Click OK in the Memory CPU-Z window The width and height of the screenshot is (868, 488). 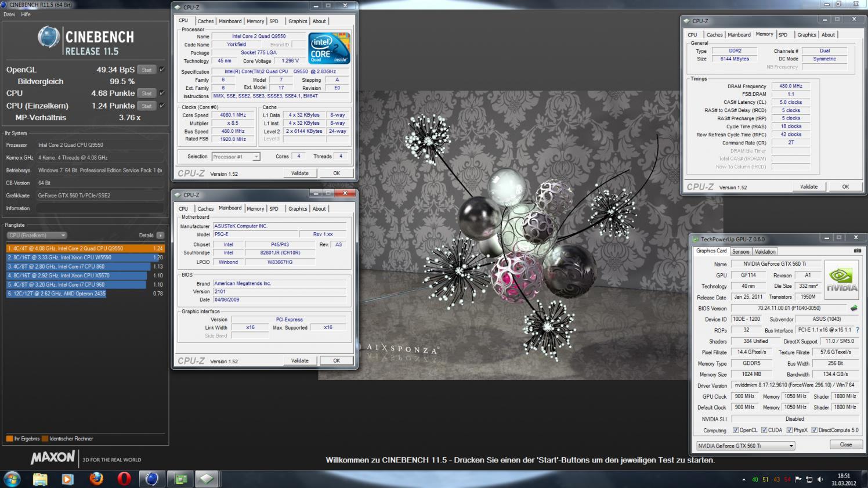click(x=845, y=186)
